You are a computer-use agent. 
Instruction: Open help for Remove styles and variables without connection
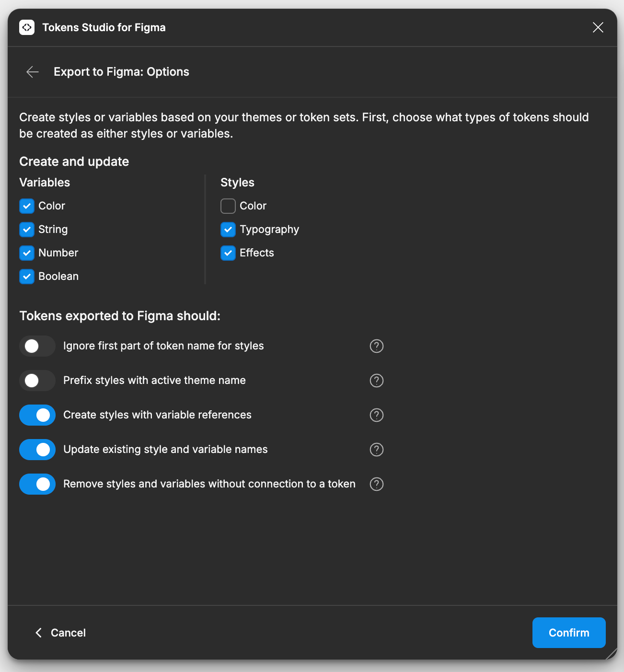tap(377, 484)
